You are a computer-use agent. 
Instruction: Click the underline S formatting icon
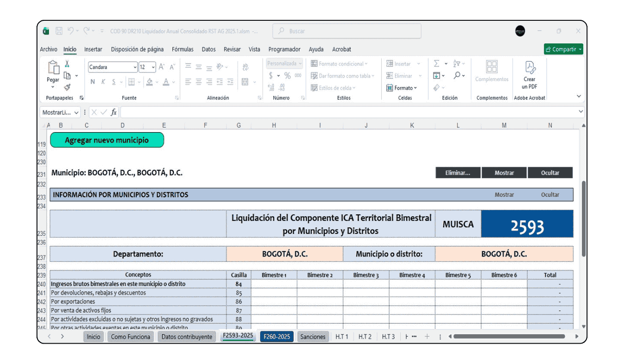114,82
